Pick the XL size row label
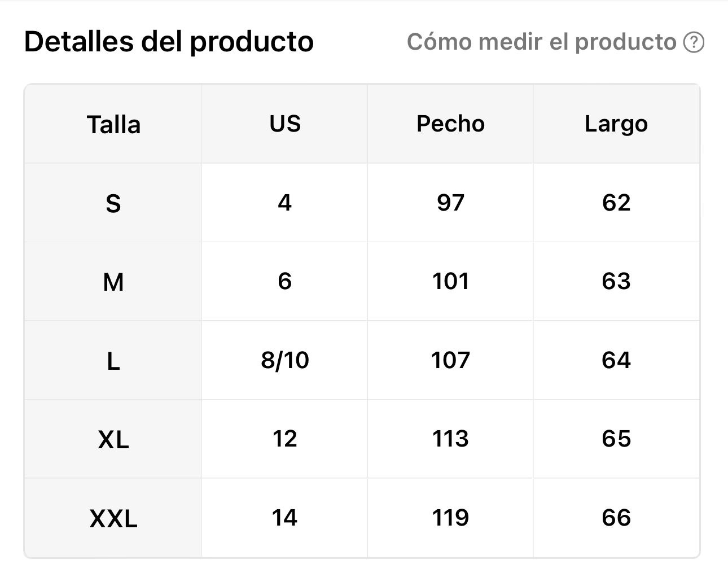Screen dimensions: 728x573 113,439
